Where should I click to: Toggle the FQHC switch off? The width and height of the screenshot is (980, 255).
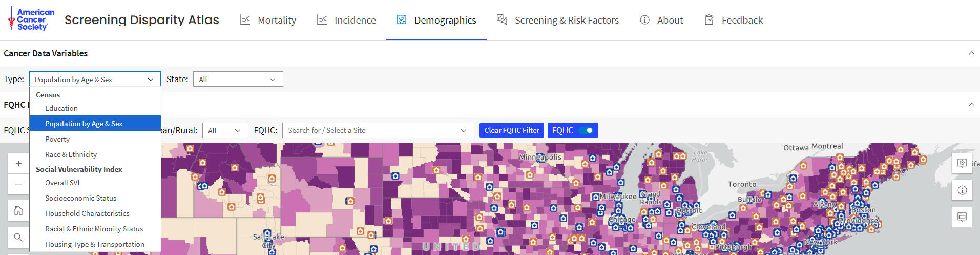click(x=586, y=130)
